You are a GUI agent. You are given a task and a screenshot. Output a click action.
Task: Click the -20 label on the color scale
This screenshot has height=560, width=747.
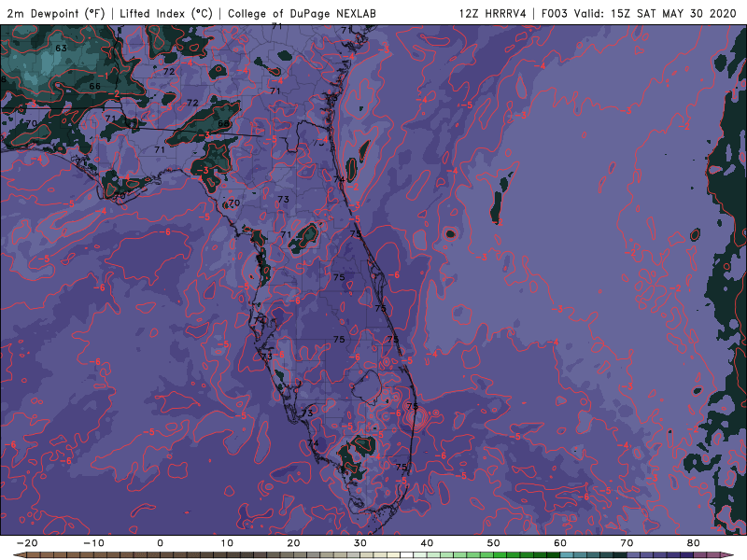(x=27, y=543)
